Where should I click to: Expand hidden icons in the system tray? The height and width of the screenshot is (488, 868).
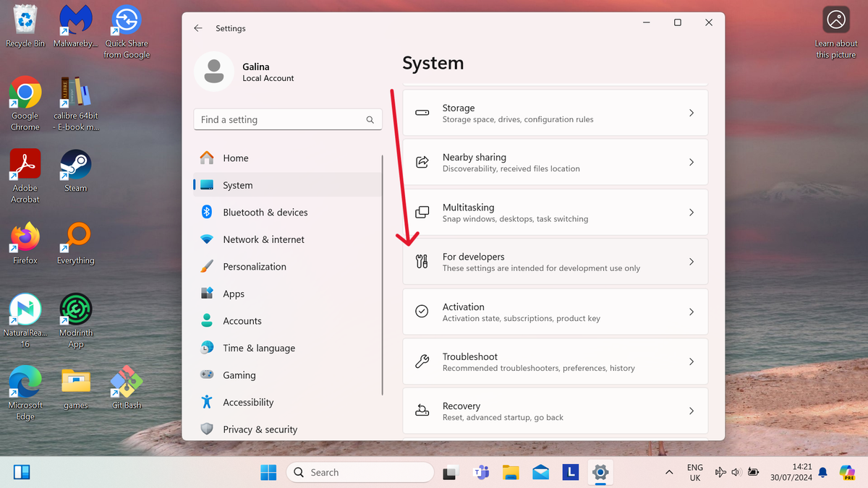tap(668, 472)
